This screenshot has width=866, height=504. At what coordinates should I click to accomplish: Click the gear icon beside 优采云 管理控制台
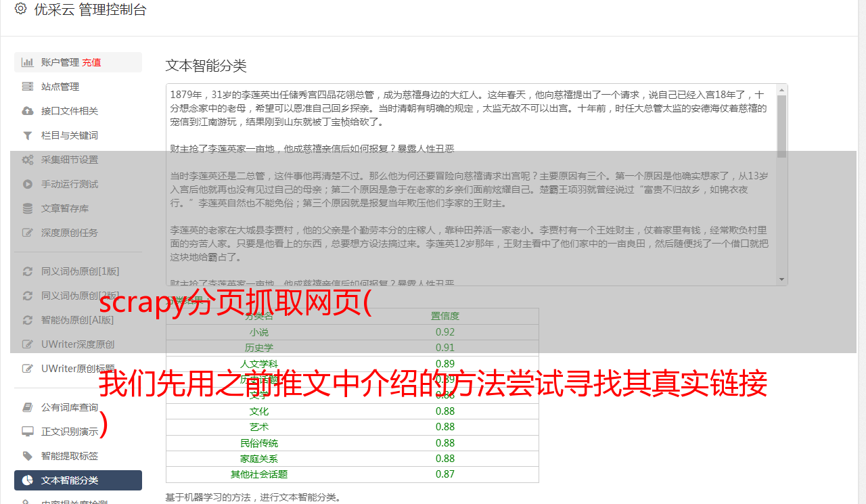coord(20,9)
